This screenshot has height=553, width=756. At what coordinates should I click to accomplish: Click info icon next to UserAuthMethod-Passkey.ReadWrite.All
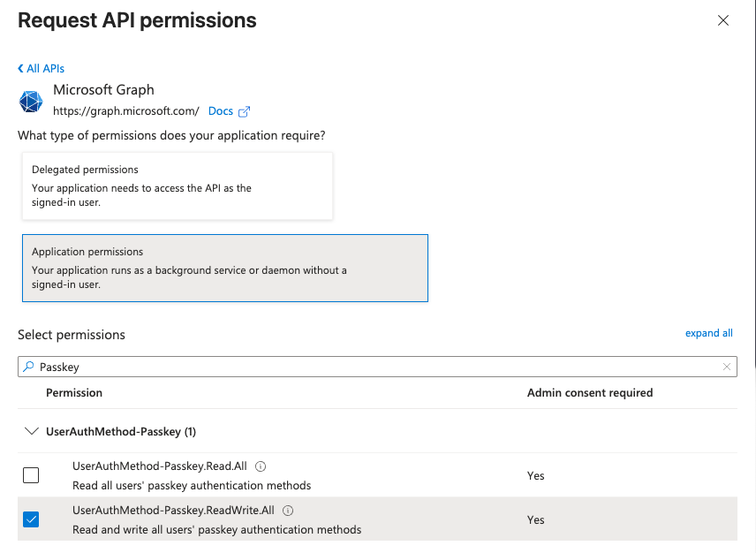coord(288,511)
